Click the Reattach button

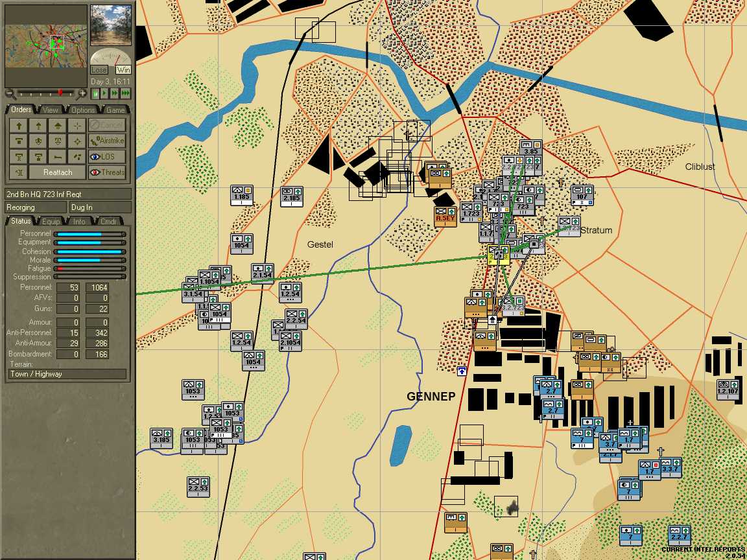click(x=58, y=172)
